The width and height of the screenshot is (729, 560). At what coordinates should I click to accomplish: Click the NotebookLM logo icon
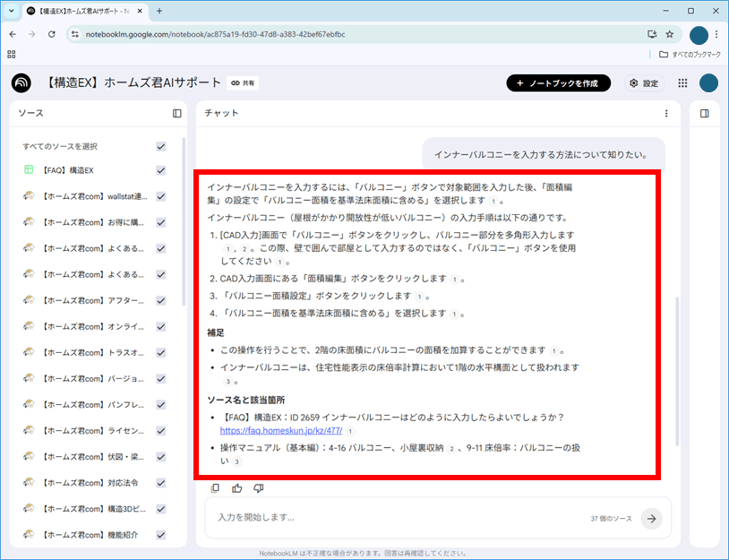[21, 82]
